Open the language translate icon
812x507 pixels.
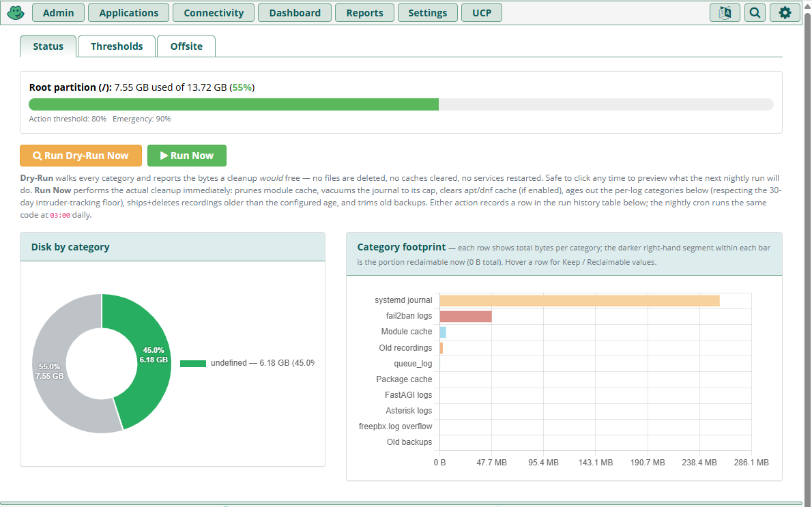tap(725, 13)
